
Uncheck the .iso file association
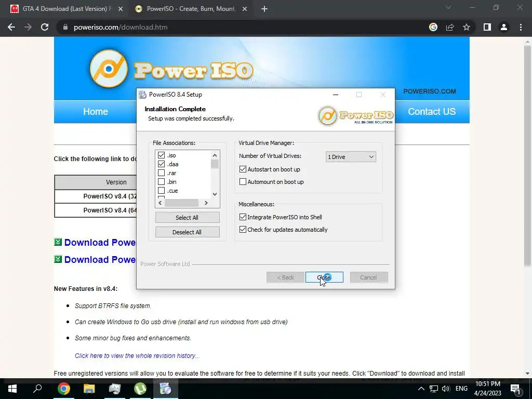pyautogui.click(x=161, y=155)
